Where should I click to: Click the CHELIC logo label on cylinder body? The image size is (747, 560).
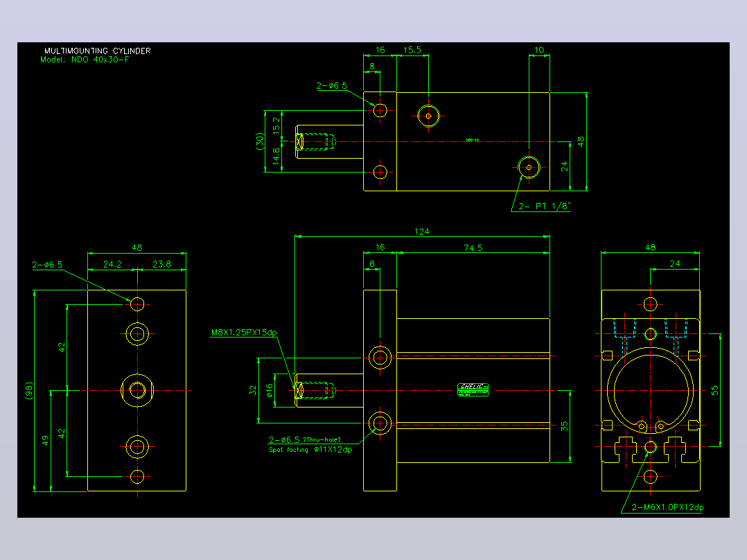click(x=473, y=390)
